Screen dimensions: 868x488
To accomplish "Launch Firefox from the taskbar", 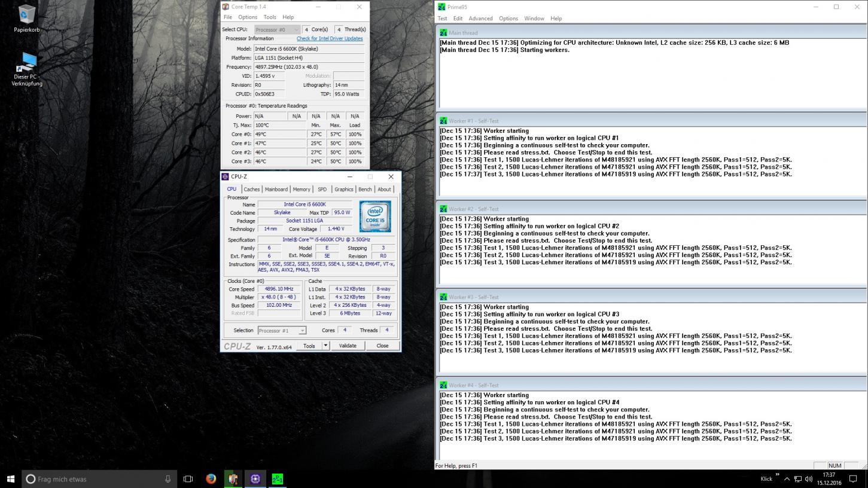I will 211,479.
